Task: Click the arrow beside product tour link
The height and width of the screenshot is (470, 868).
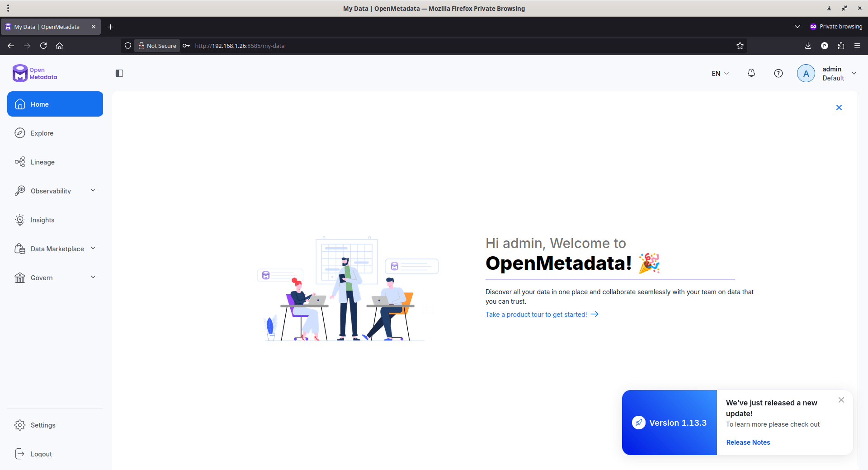Action: coord(595,314)
